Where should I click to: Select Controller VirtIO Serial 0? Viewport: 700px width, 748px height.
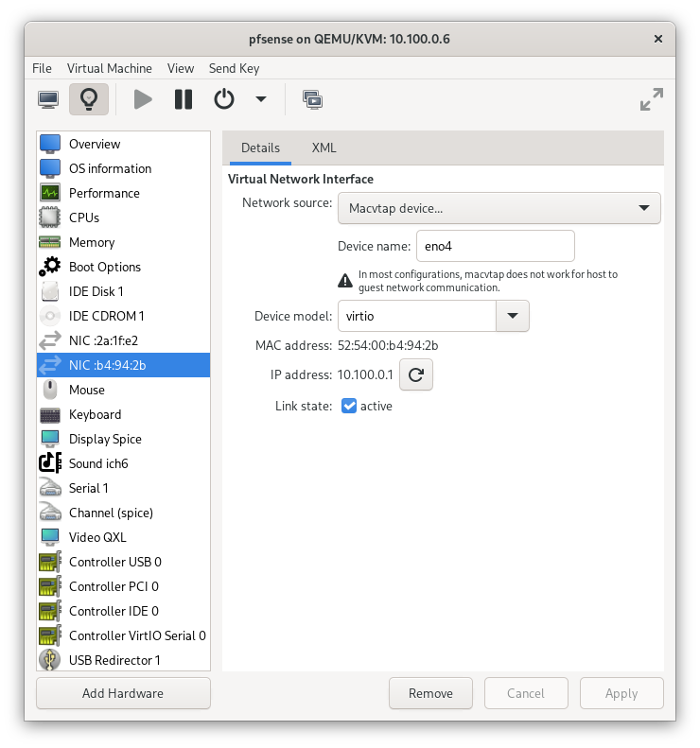coord(124,635)
